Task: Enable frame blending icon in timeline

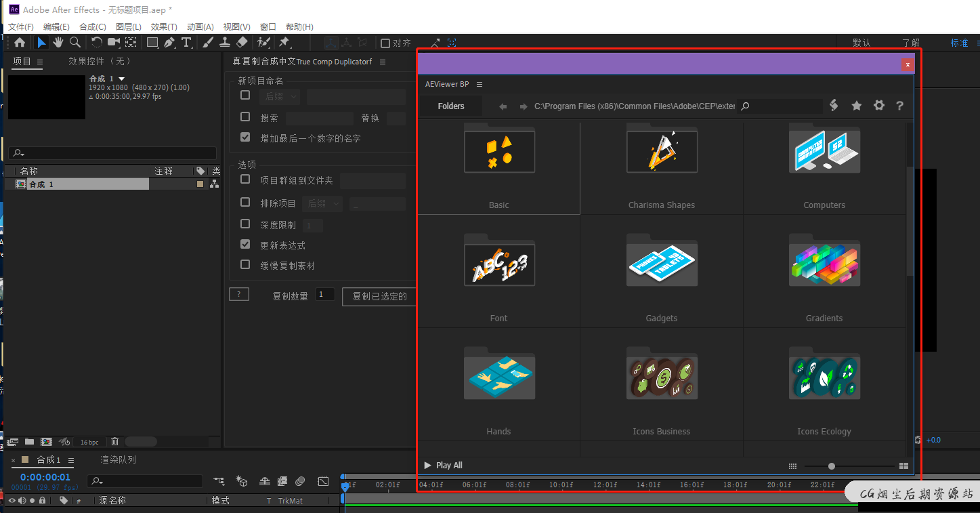Action: [x=282, y=481]
